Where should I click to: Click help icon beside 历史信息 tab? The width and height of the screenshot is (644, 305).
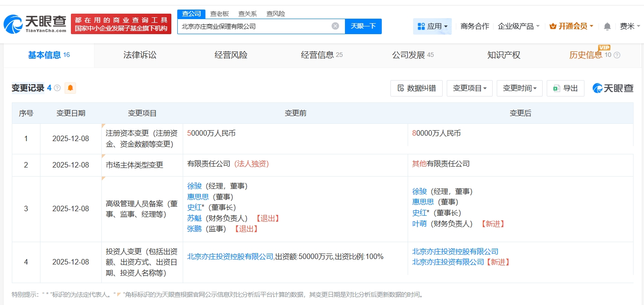[x=617, y=56]
